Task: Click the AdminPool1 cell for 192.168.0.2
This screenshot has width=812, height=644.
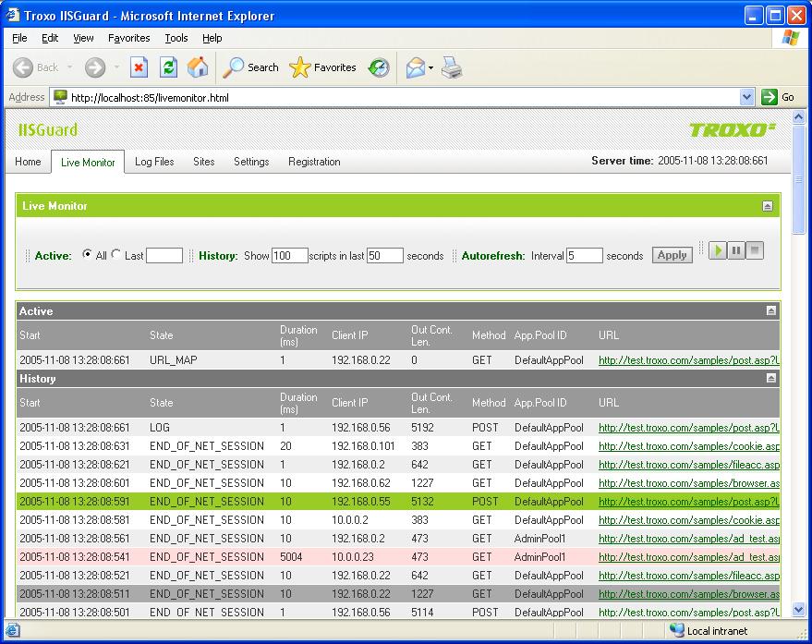Action: [539, 539]
